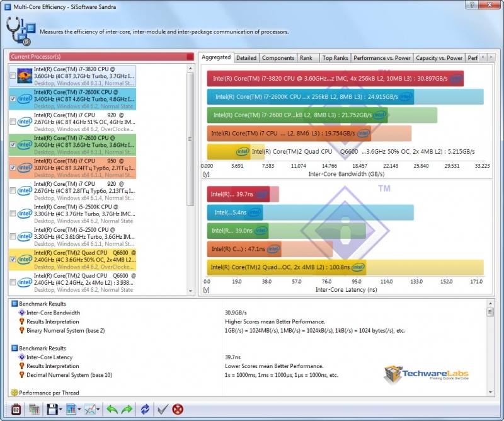
Task: Open the dropdown arrow next to the line-graph icon
Action: 98,410
